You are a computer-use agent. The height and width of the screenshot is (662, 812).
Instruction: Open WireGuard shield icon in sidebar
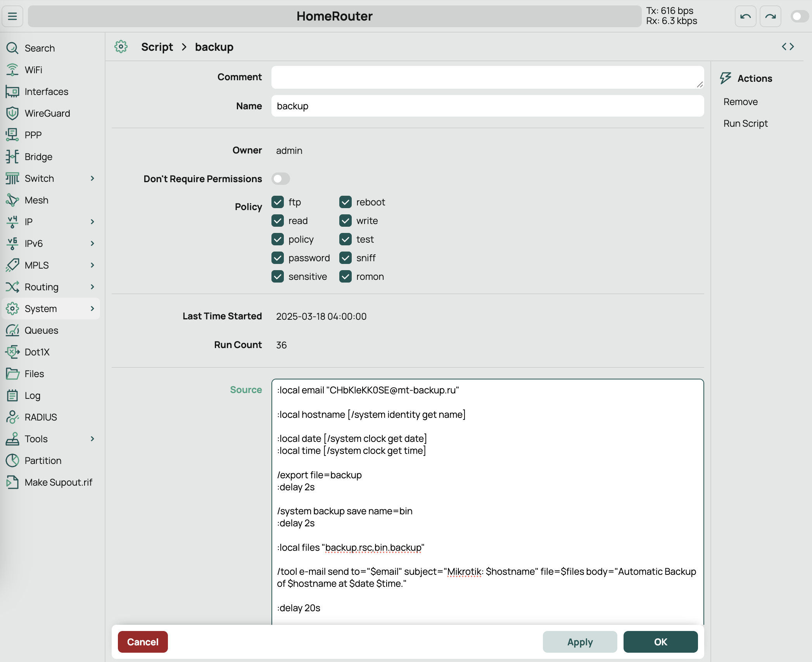click(12, 113)
